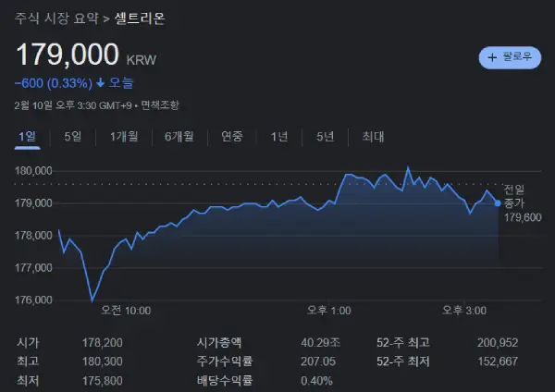Click the 시가총액 value 40.29조
Viewport: 555px width, 392px height.
point(321,342)
